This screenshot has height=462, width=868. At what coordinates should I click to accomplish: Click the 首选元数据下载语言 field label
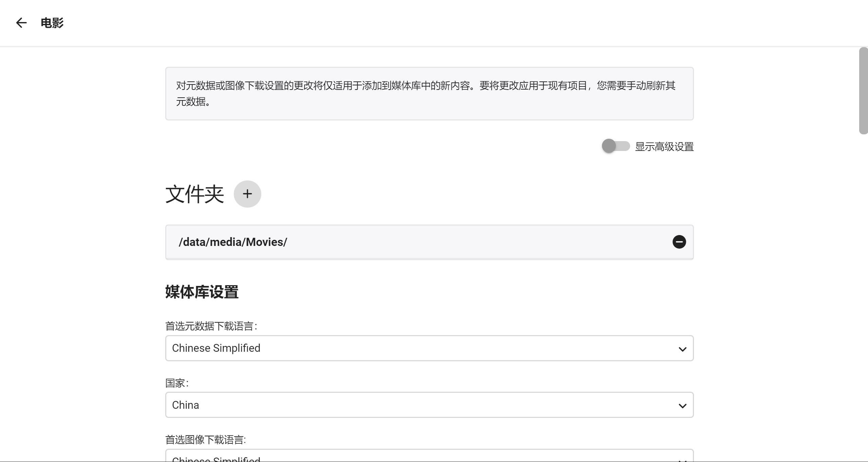point(211,326)
